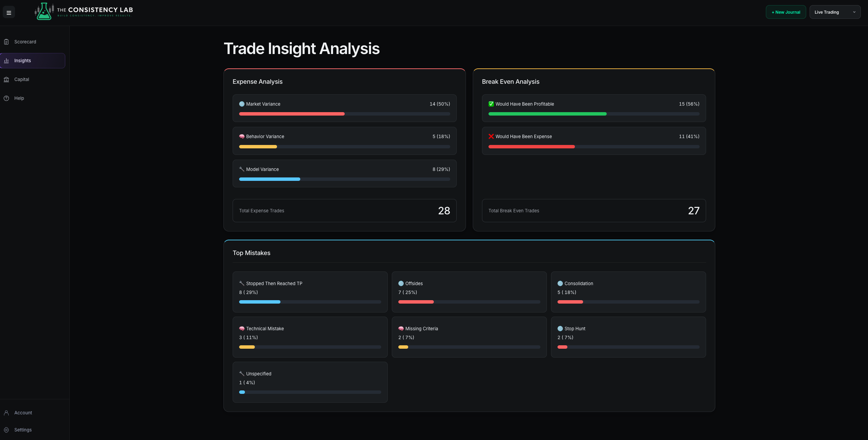Click the Market Variance progress bar
Screen dimensions: 868x440
point(344,114)
